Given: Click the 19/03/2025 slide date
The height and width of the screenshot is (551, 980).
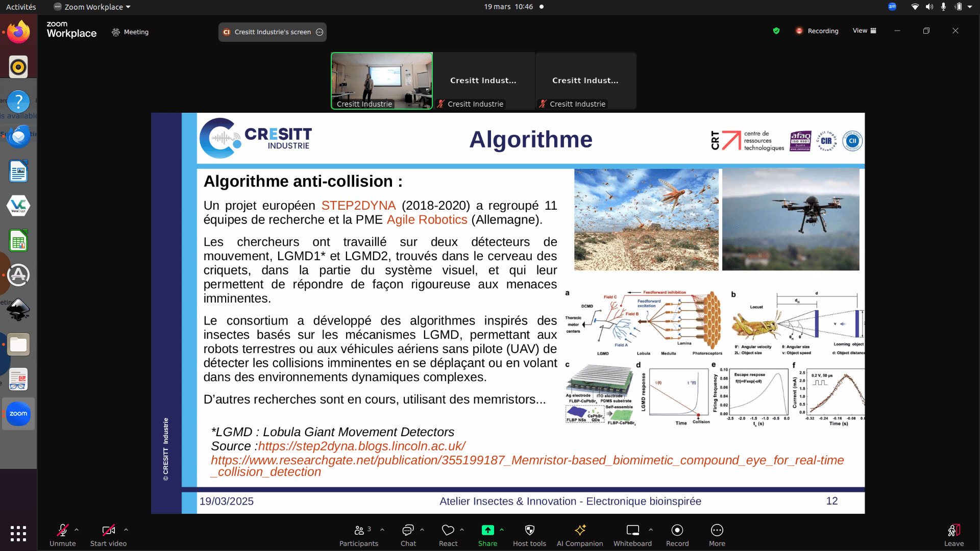Looking at the screenshot, I should click(x=227, y=501).
